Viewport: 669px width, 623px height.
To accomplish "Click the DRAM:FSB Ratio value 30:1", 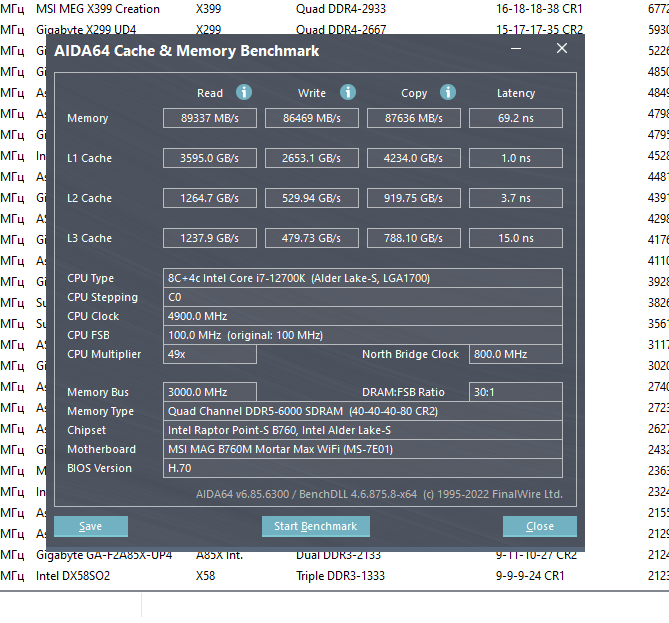I will (516, 392).
